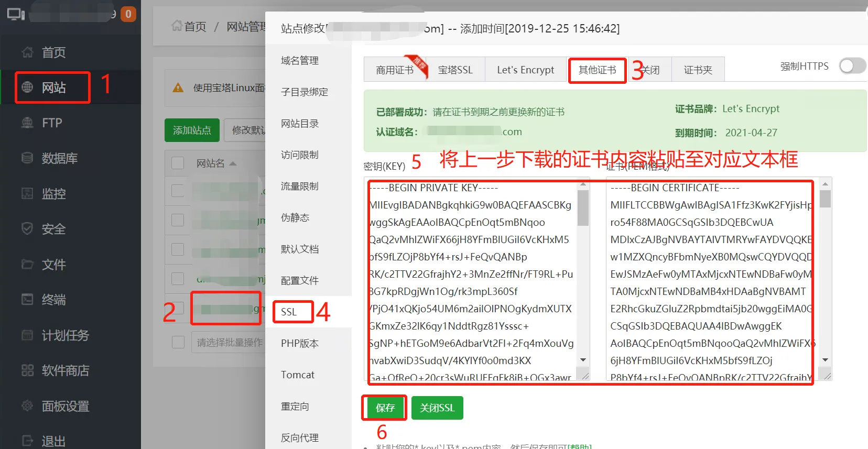Open Tomcat in the site menu
Image resolution: width=868 pixels, height=449 pixels.
(x=298, y=375)
